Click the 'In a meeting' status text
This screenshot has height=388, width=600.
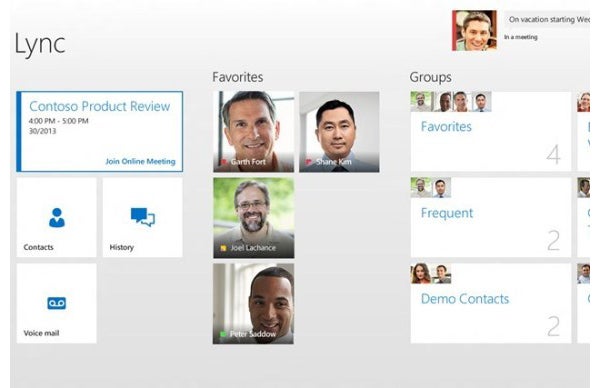click(x=521, y=37)
